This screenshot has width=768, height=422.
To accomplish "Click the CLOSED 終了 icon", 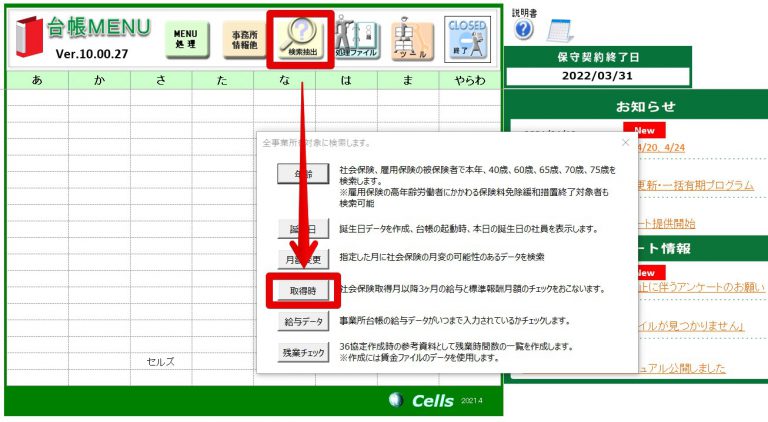I will [x=467, y=39].
